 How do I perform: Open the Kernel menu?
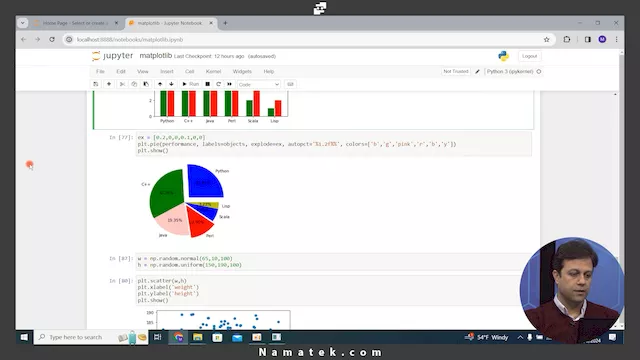[x=213, y=71]
